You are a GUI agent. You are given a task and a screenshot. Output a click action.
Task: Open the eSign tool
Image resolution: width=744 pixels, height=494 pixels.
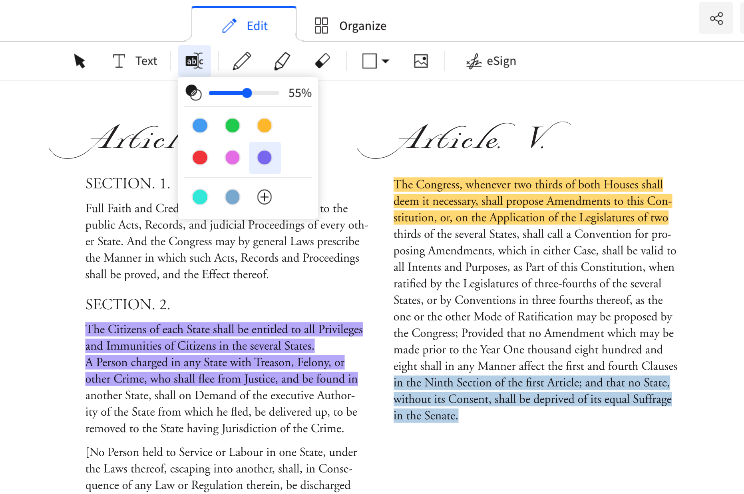pos(491,61)
